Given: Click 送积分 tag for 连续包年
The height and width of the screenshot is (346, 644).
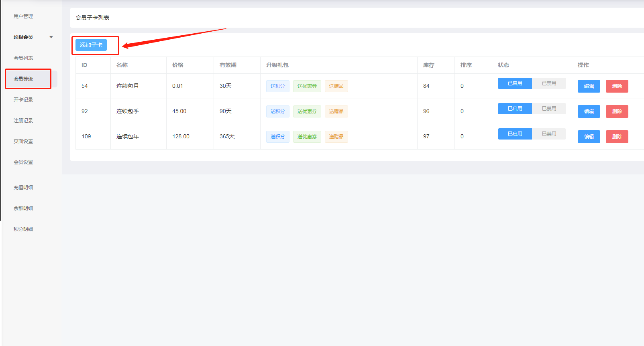Looking at the screenshot, I should (x=278, y=137).
